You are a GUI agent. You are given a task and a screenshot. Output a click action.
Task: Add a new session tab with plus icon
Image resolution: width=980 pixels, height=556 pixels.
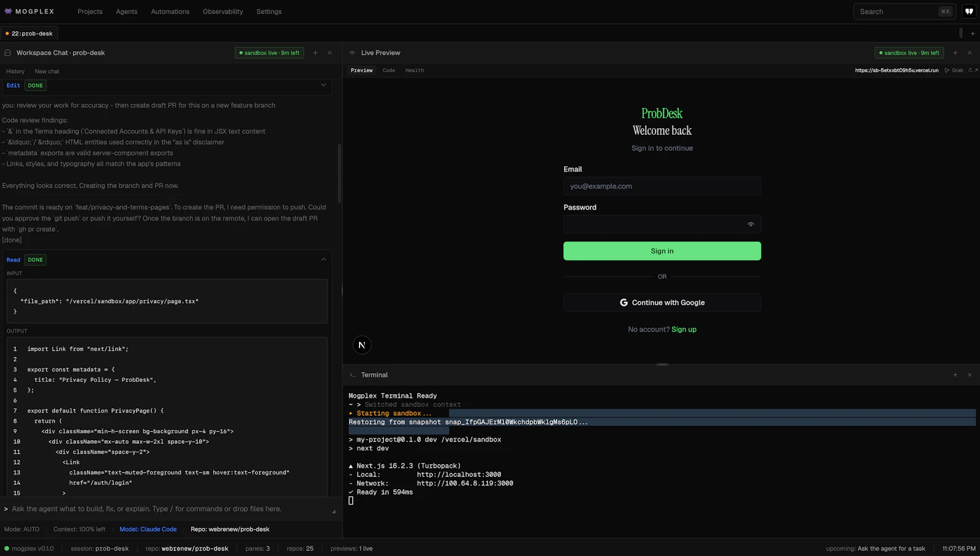pyautogui.click(x=973, y=34)
